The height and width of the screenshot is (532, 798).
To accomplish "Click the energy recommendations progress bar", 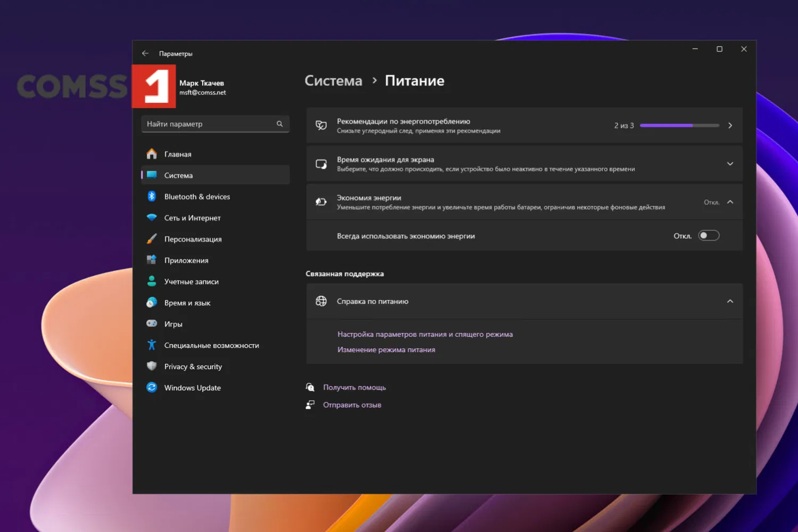I will (x=679, y=126).
